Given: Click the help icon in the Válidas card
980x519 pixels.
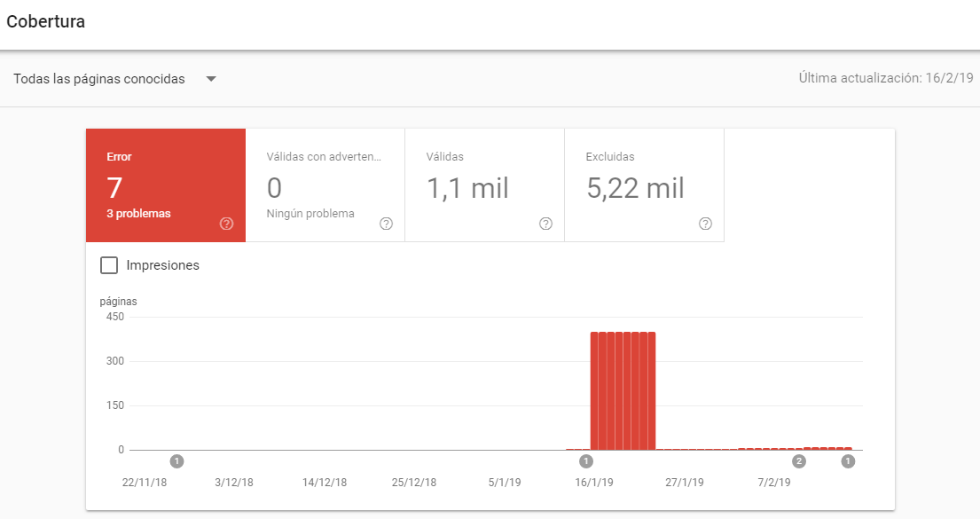Looking at the screenshot, I should coord(545,224).
